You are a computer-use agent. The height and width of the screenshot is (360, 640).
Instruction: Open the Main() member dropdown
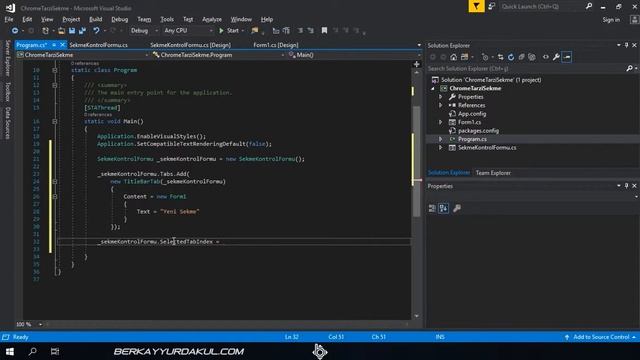click(x=354, y=55)
